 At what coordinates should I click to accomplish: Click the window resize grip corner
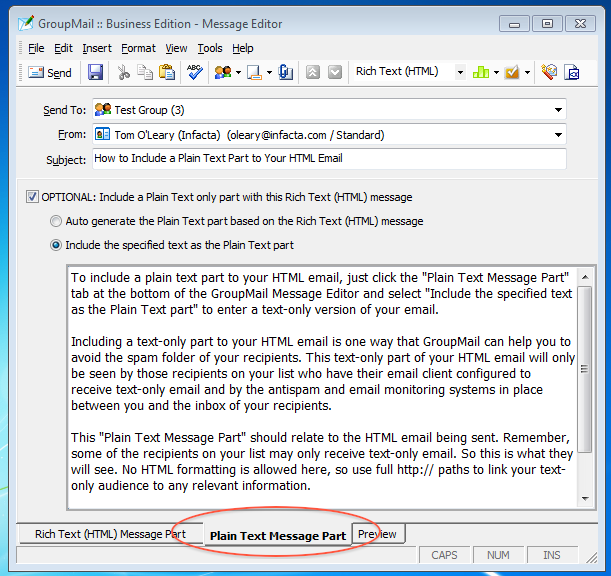[x=592, y=557]
